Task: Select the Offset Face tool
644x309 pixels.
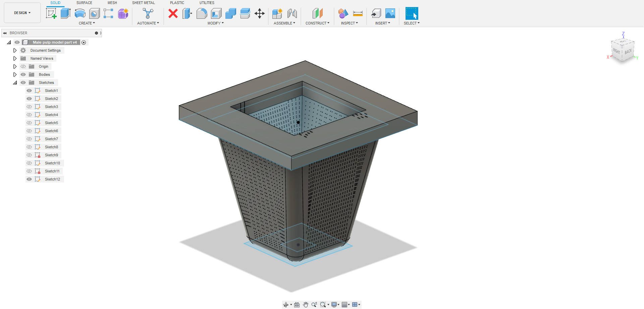Action: point(245,13)
